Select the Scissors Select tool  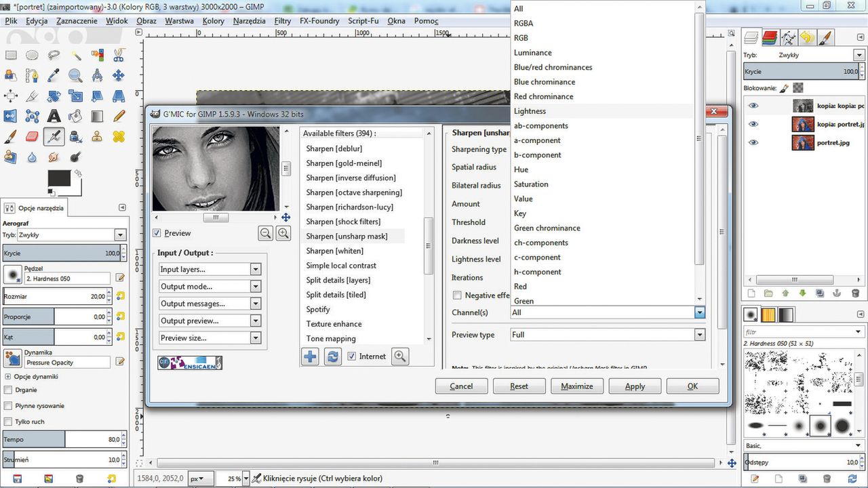[119, 55]
